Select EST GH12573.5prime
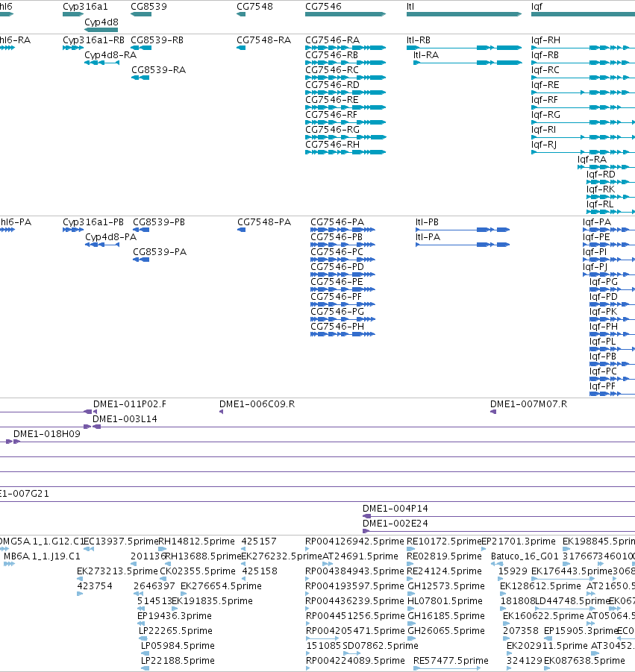Image resolution: width=635 pixels, height=672 pixels. pos(446,586)
